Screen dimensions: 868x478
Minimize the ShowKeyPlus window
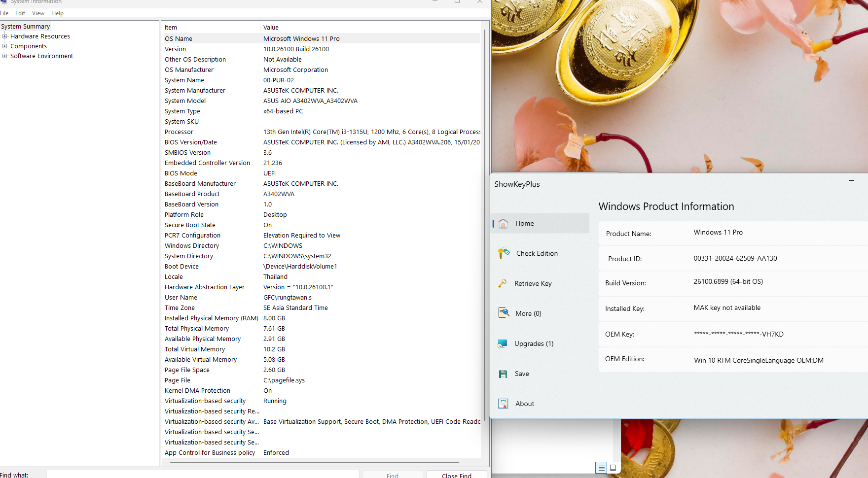(851, 181)
